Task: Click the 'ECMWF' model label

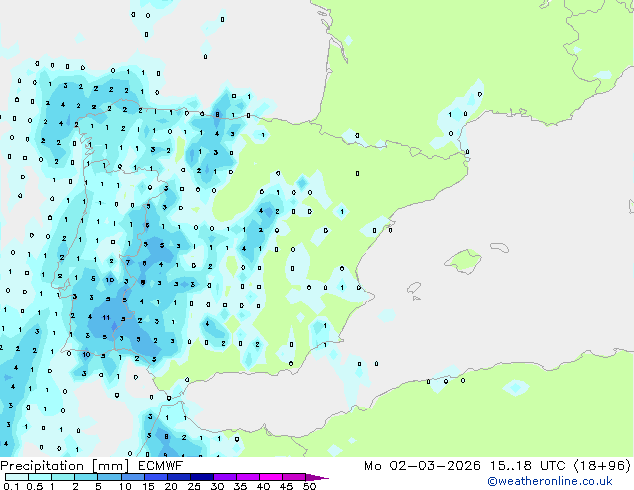Action: tap(161, 466)
